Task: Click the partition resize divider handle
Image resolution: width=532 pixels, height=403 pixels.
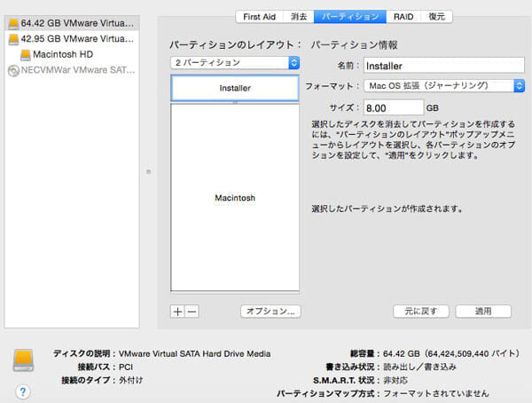Action: tap(235, 103)
